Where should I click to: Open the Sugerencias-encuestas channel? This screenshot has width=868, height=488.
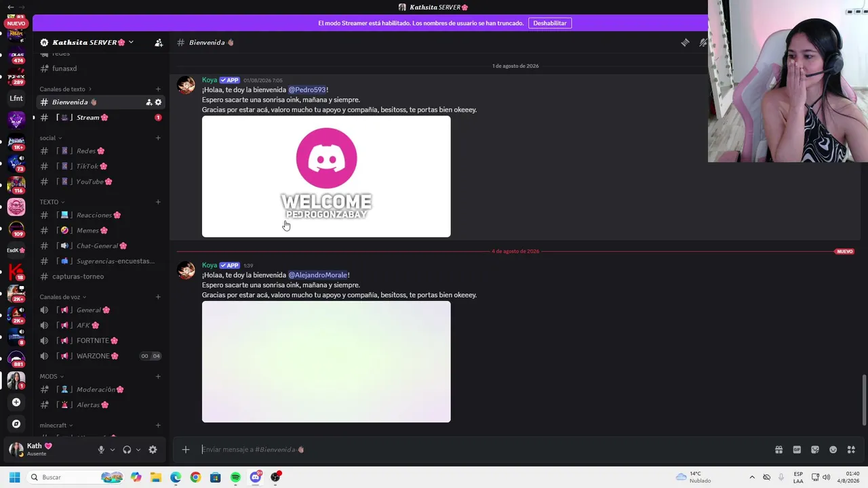coord(100,261)
